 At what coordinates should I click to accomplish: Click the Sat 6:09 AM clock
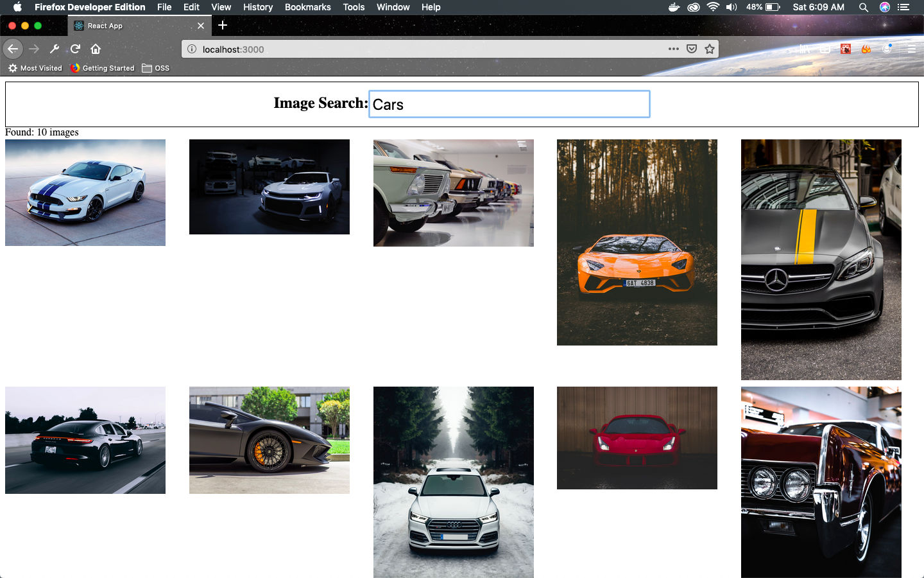[818, 7]
